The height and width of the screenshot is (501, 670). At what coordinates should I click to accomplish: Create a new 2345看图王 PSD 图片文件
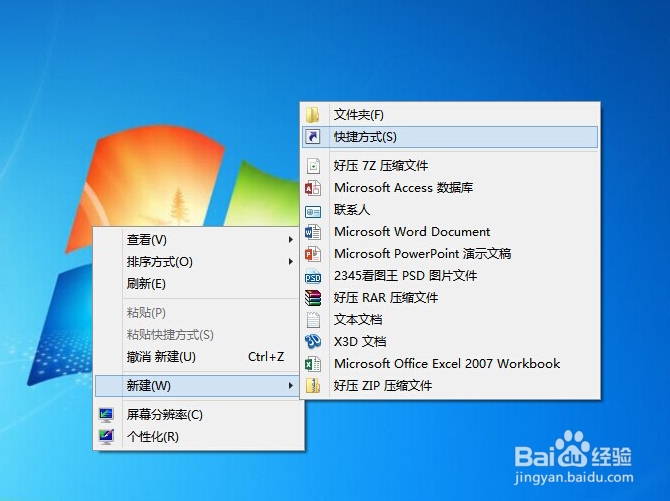pos(450,276)
